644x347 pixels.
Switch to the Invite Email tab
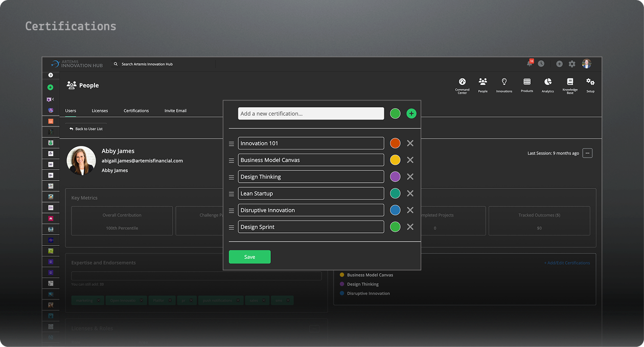[x=175, y=111]
